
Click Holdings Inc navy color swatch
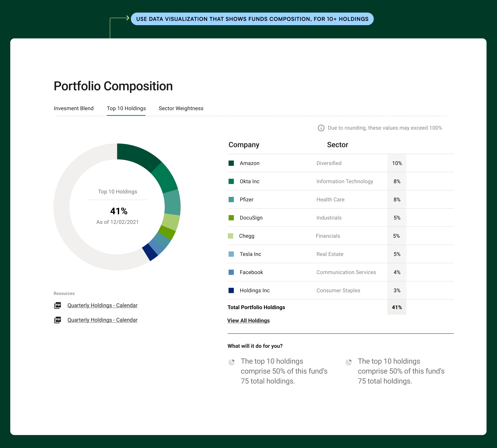pos(231,290)
